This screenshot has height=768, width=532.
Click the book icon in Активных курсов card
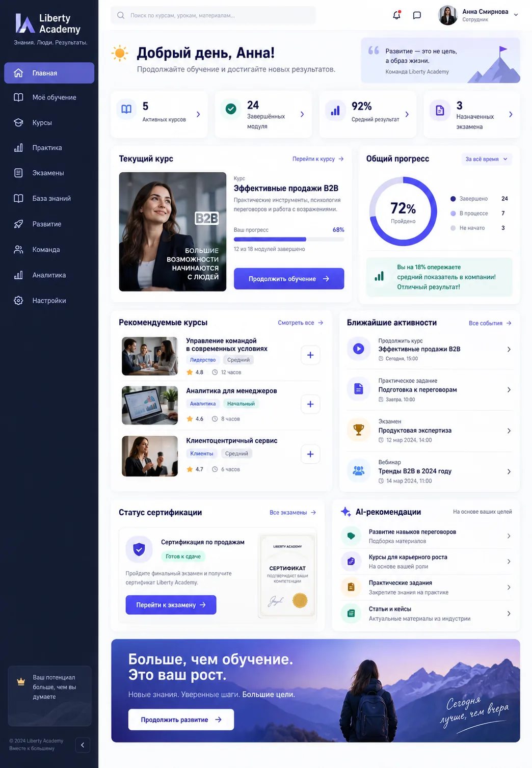126,109
